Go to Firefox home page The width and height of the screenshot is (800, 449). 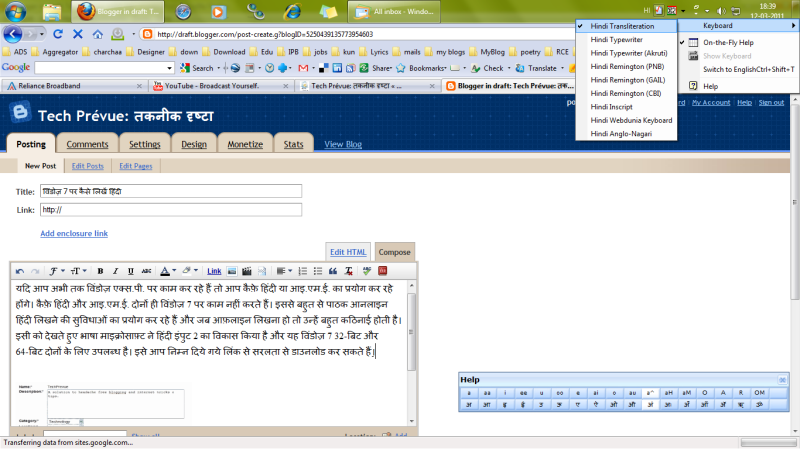pos(97,34)
